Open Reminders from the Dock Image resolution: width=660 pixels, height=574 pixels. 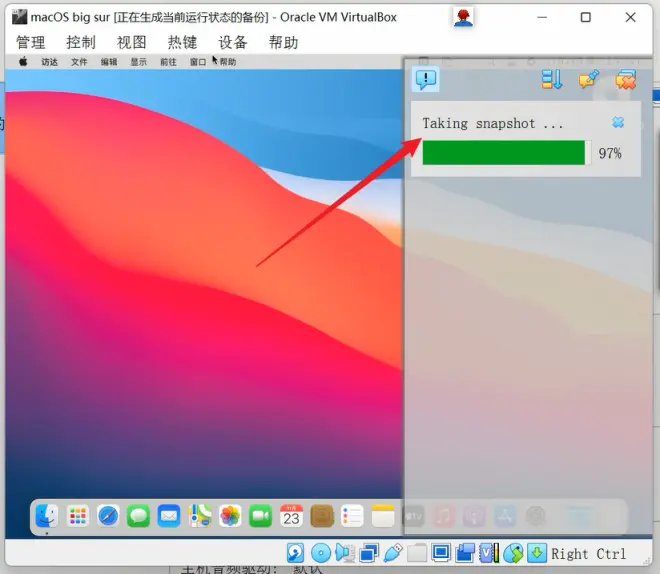pyautogui.click(x=352, y=516)
